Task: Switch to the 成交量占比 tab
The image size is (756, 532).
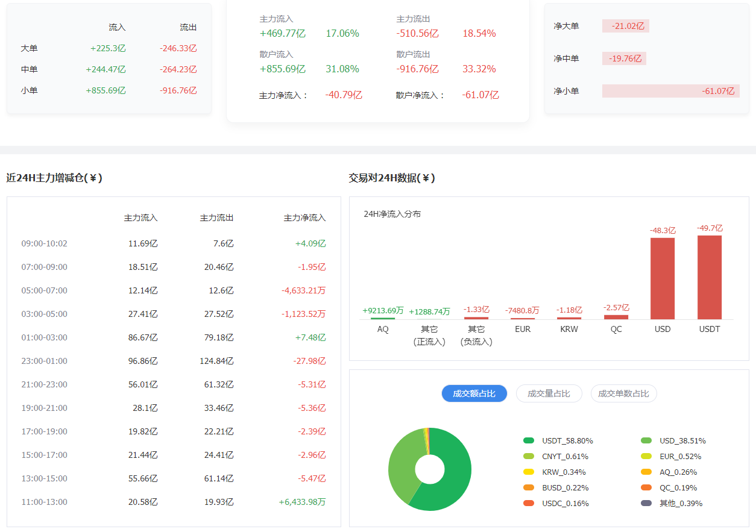Action: point(549,393)
